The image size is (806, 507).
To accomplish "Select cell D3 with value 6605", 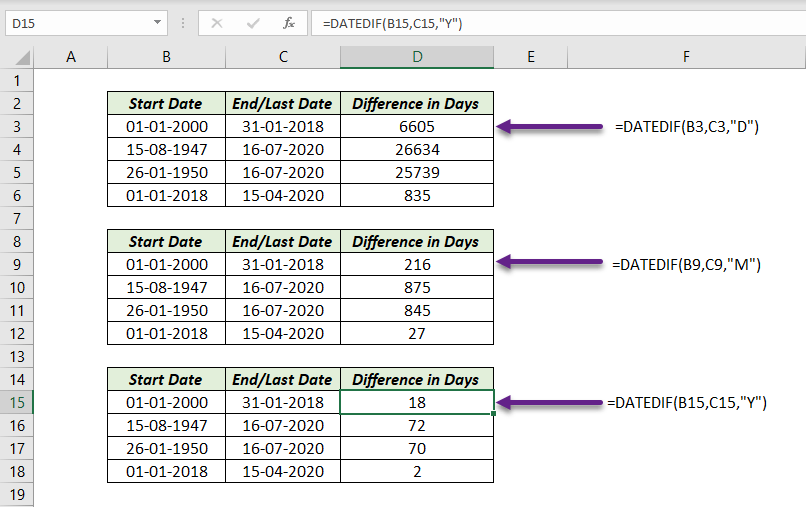I will point(417,126).
